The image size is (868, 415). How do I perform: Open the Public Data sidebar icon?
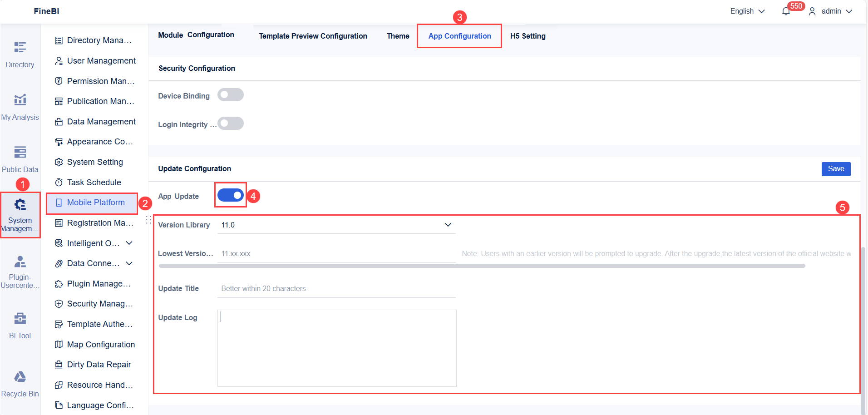(20, 152)
